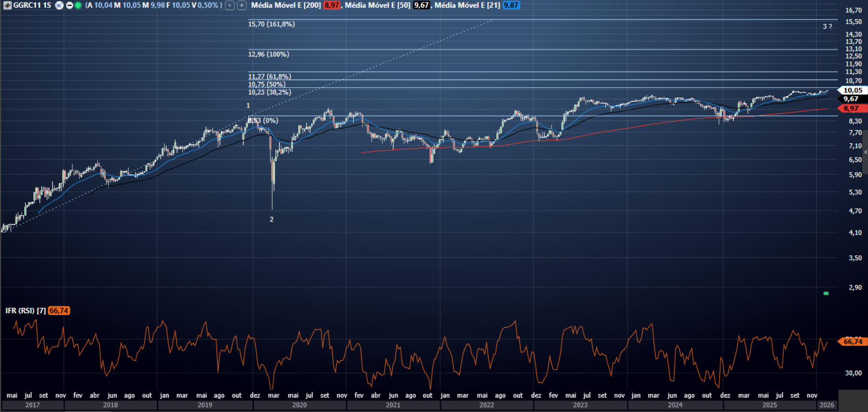Open the GGRC11 1S symbol selector

(x=32, y=5)
